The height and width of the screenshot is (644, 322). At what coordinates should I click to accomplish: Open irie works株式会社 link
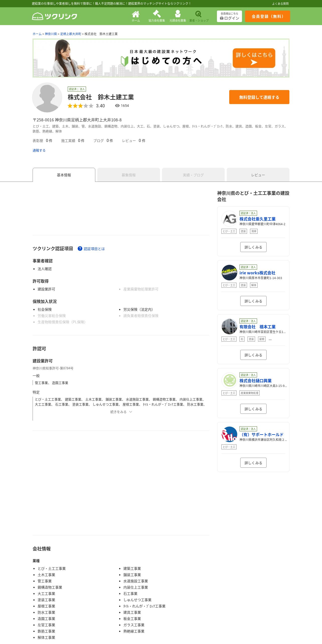(257, 273)
